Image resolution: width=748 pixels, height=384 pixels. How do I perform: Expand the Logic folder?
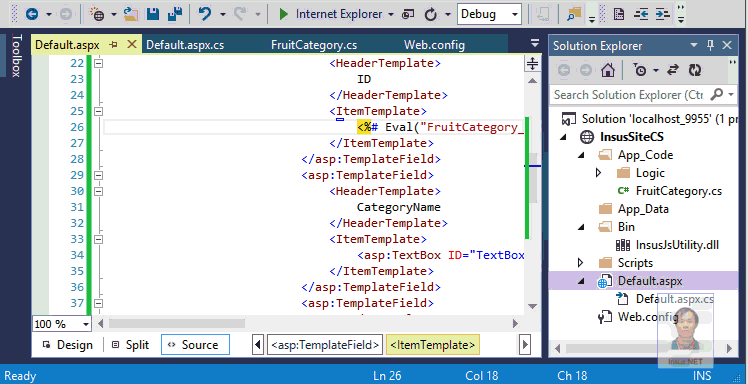[599, 173]
